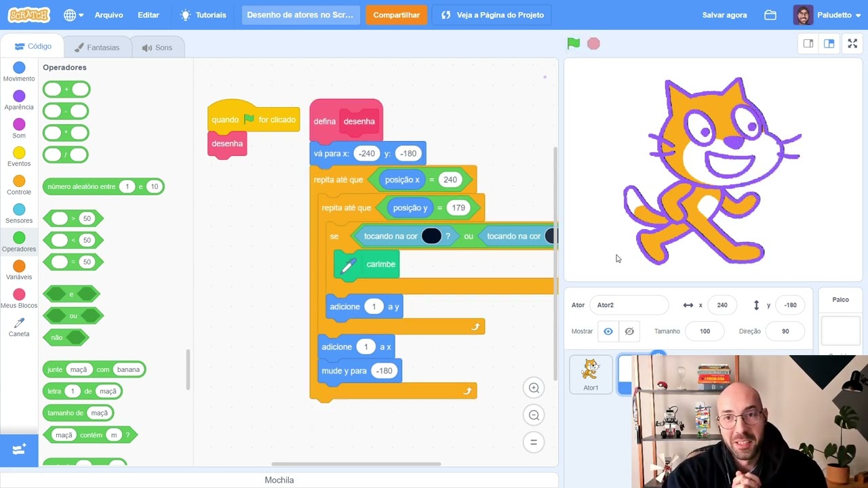Image resolution: width=868 pixels, height=488 pixels.
Task: Switch to the Sons tab
Action: 157,47
